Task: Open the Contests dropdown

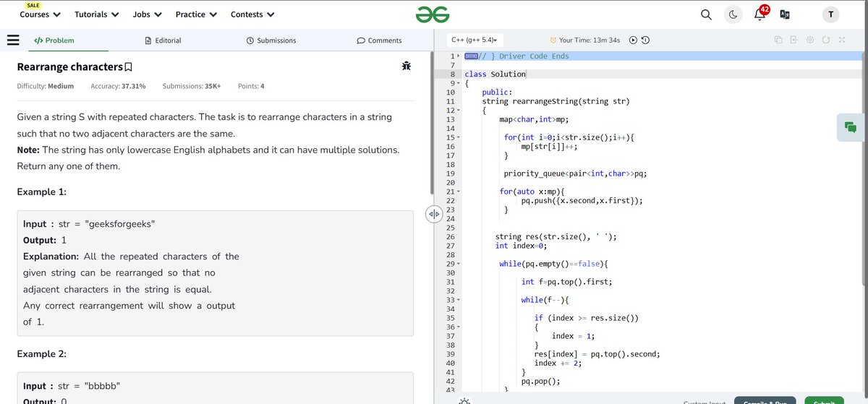Action: tap(252, 14)
